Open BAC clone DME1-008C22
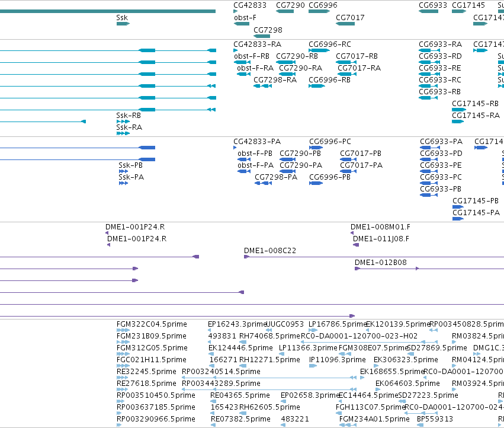This screenshot has height=428, width=504. [270, 251]
